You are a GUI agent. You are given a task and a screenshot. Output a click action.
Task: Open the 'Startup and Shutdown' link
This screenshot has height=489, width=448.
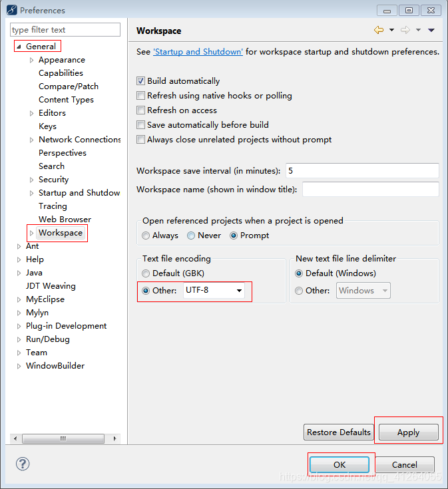click(x=198, y=52)
